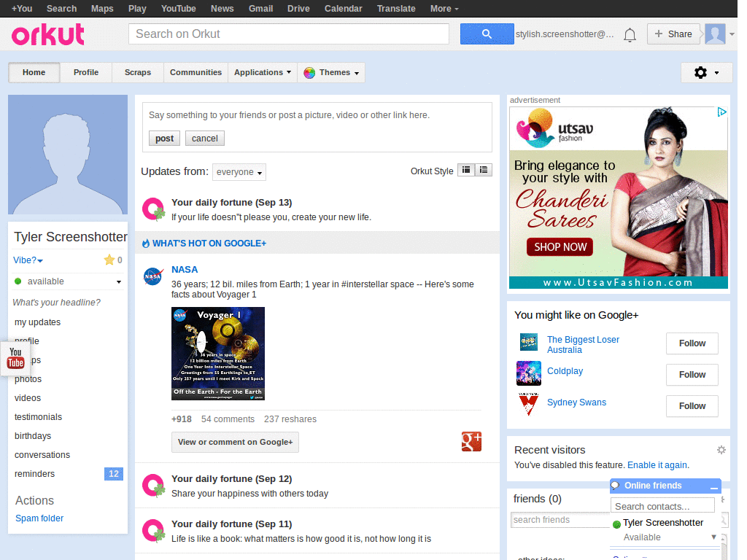
Task: Follow Sydney Swans
Action: click(692, 406)
